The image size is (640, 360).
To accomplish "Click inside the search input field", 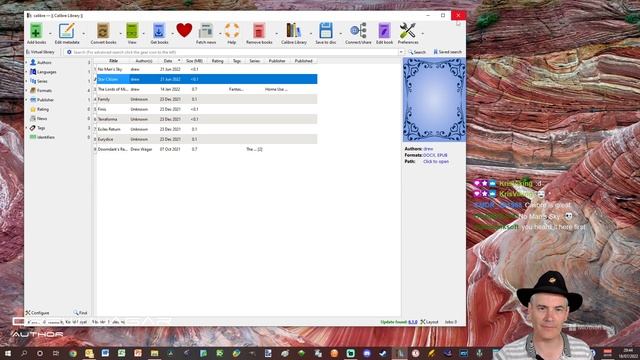I will [235, 52].
